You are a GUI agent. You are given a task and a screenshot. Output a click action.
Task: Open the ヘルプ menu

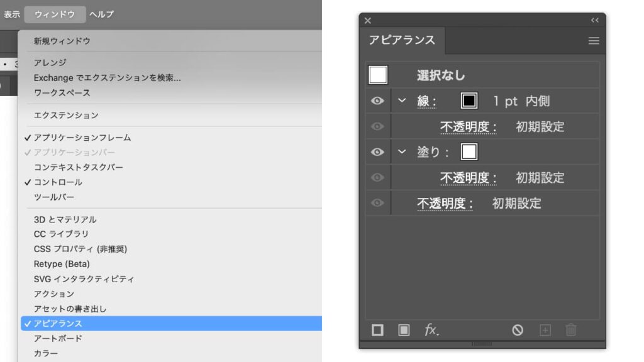pyautogui.click(x=101, y=14)
